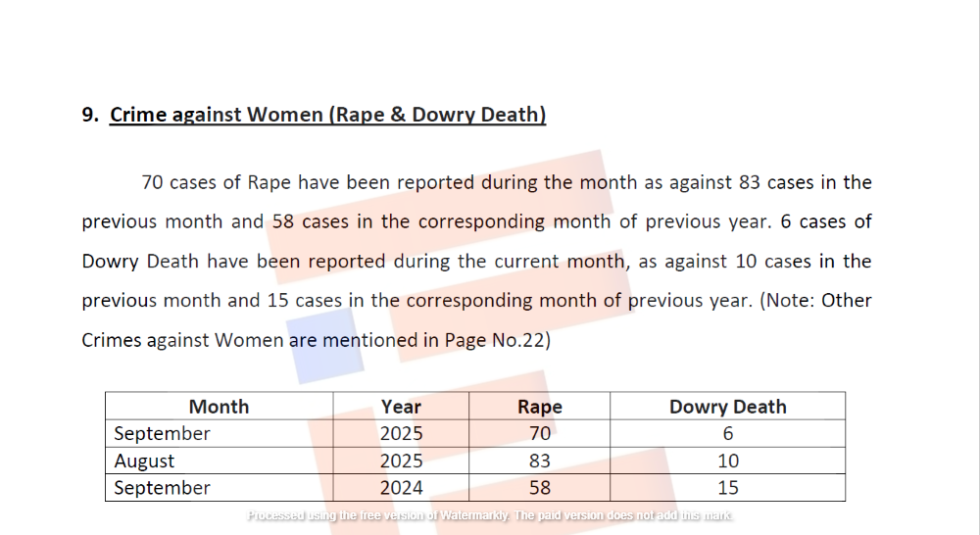Click the 'Crime against Women' section heading
The width and height of the screenshot is (980, 535).
coord(327,115)
